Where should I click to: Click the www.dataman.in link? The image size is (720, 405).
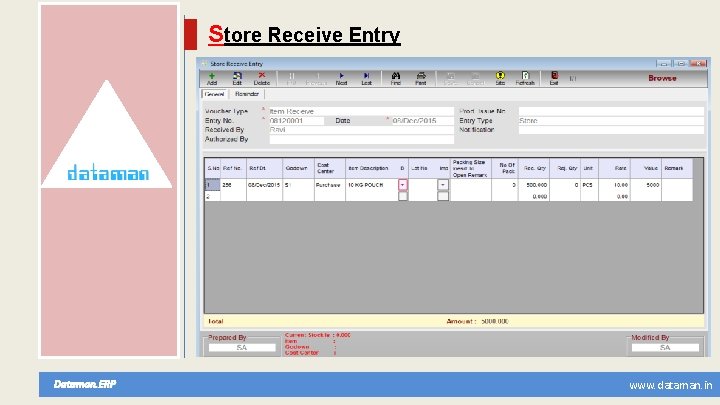click(x=670, y=385)
